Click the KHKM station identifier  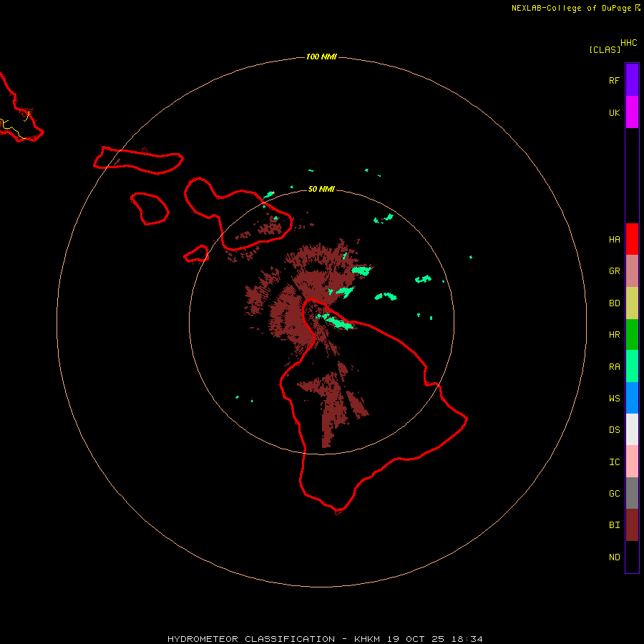(367, 639)
